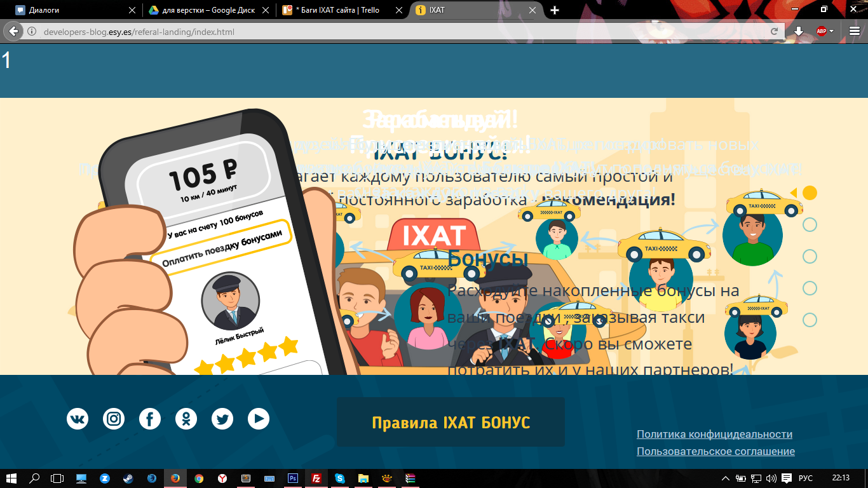Select the fifth slide dot
Viewport: 868px width, 488px height.
coord(810,320)
